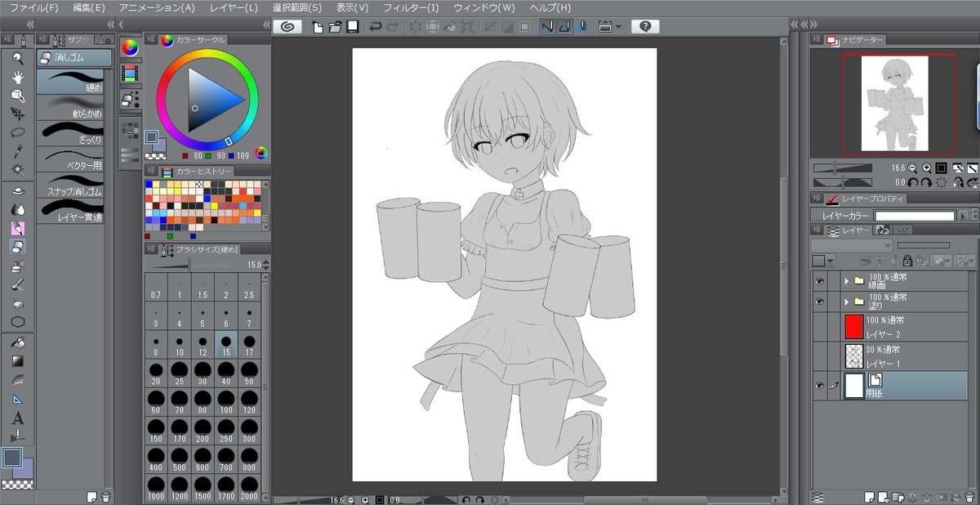
Task: Select the Hand move tool
Action: 18,77
